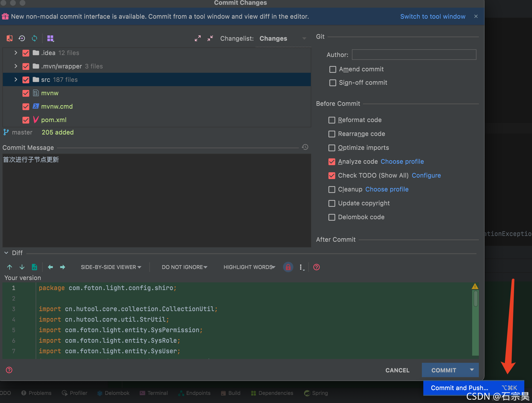The height and width of the screenshot is (403, 532).
Task: Click Switch to tool window link
Action: pos(433,16)
